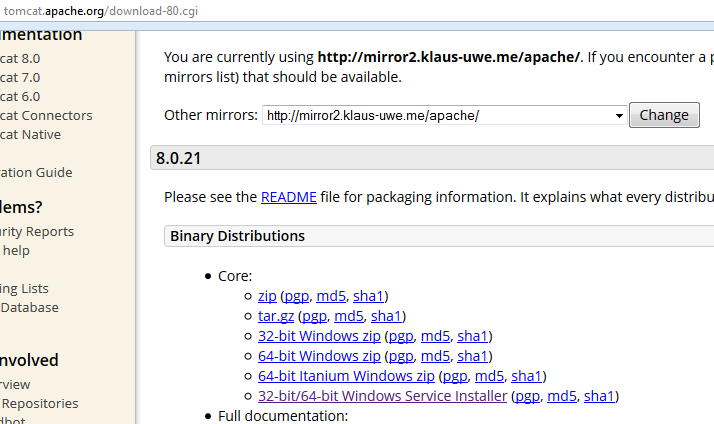Screen dimensions: 714x424
Task: Open the README file link
Action: pyautogui.click(x=288, y=197)
